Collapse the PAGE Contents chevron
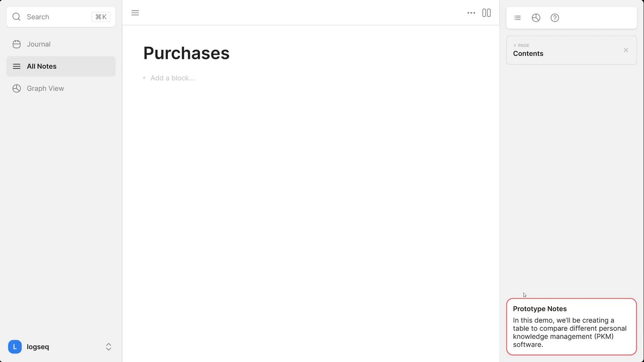 (515, 46)
